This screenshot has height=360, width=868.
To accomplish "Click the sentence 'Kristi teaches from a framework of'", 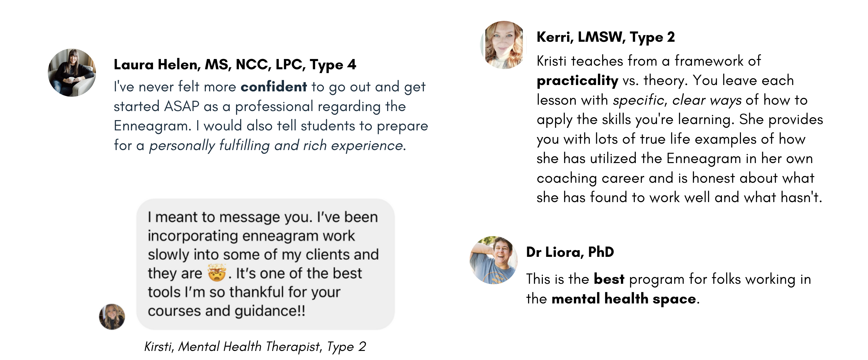I will 649,61.
